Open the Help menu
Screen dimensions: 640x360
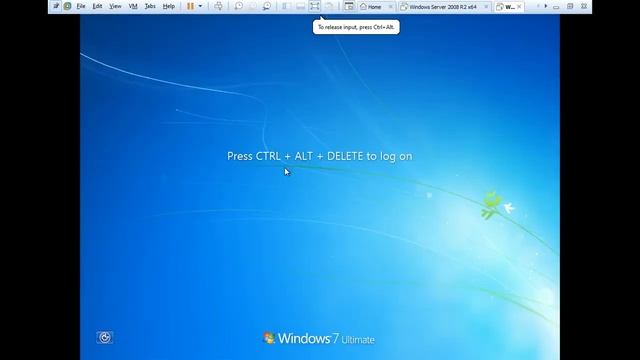pyautogui.click(x=169, y=6)
